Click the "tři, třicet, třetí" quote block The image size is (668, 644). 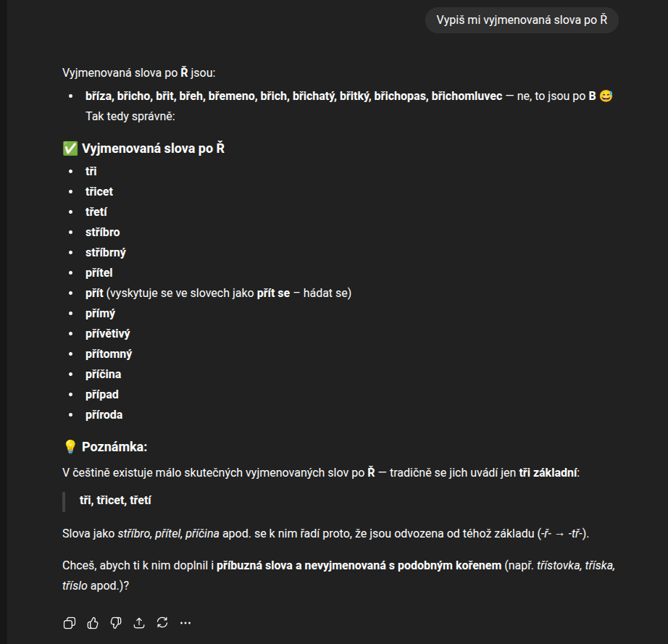115,501
